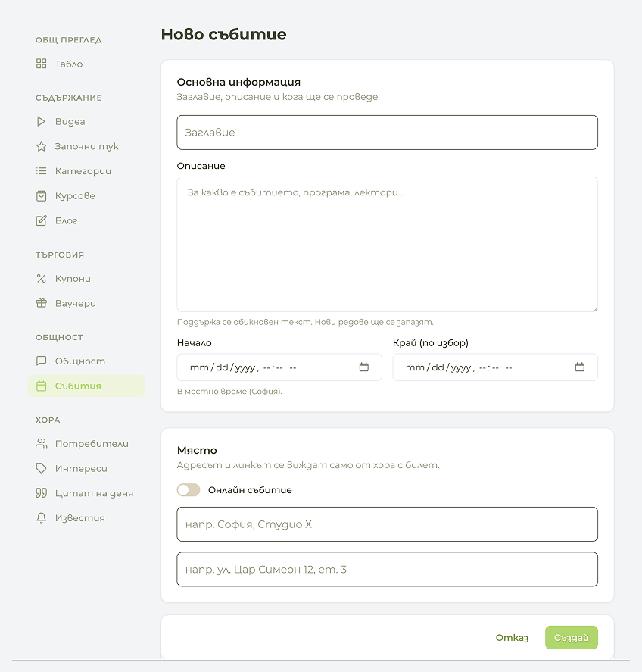Click the 'СЪДЪРЖАНИЕ' sidebar group heading
Viewport: 642px width, 672px height.
tap(69, 98)
